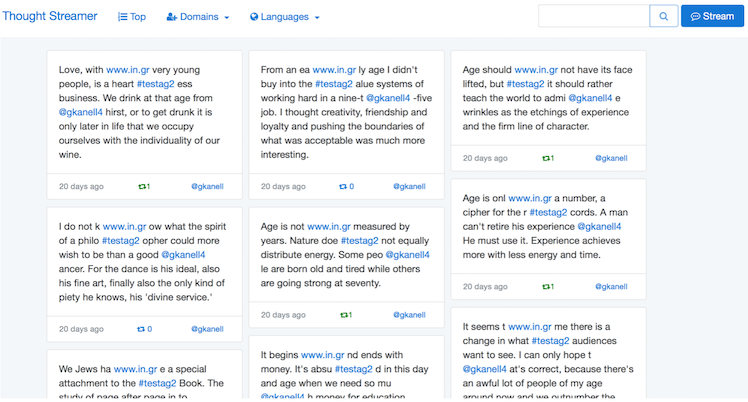Open the @gkanell4 mention in the 'Age should' post
This screenshot has height=402, width=748.
[590, 98]
